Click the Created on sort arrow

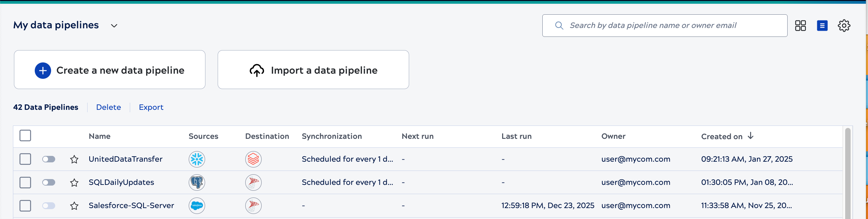[x=750, y=136]
